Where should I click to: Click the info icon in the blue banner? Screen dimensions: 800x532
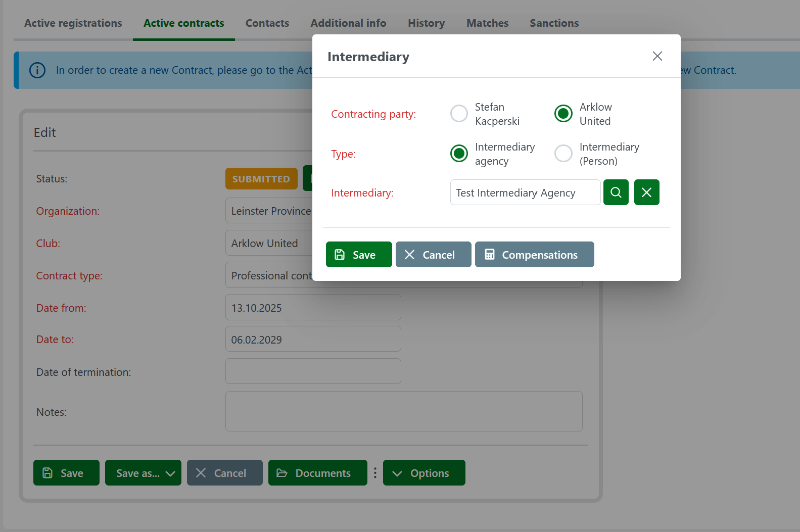click(37, 70)
